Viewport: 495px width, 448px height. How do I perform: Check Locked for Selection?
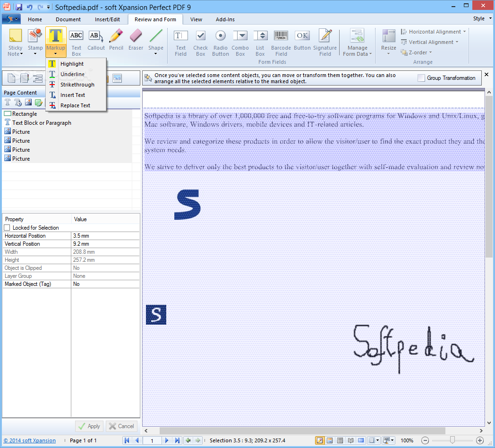[7, 227]
